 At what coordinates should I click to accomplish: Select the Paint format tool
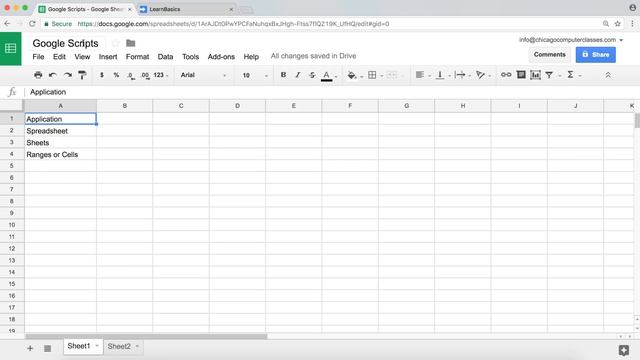click(x=82, y=75)
